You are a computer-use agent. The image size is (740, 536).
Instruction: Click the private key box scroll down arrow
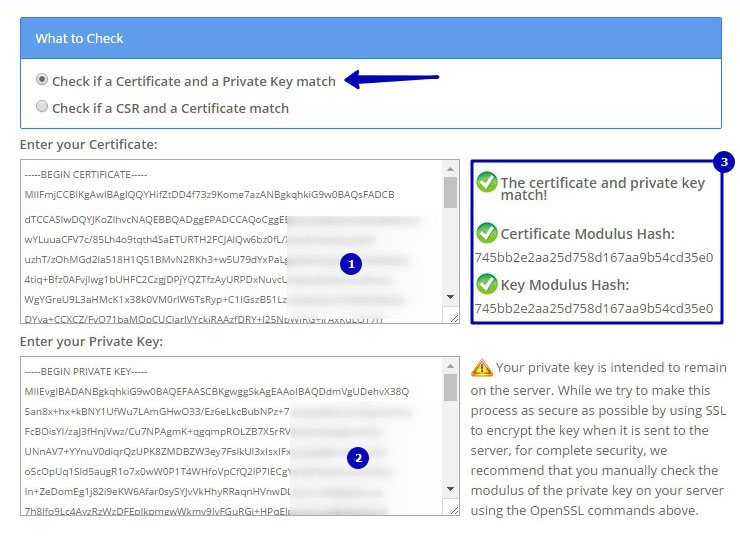[451, 489]
